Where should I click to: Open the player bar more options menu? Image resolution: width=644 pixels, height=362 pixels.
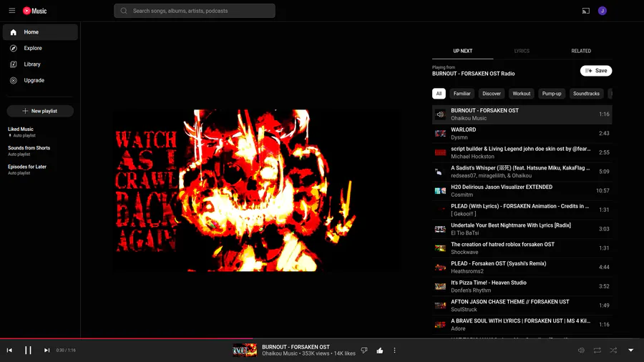tap(395, 350)
